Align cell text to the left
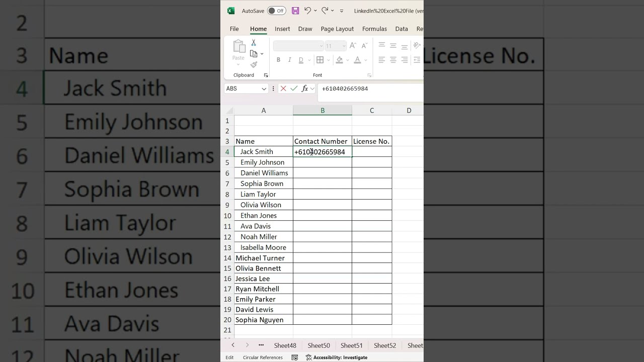The height and width of the screenshot is (362, 644). coord(382,60)
